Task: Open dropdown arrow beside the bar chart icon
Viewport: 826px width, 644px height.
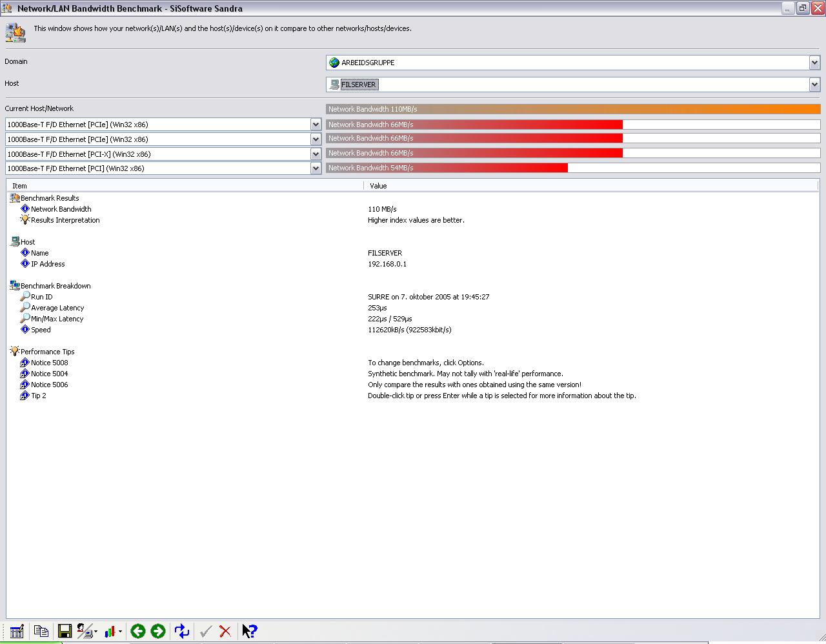Action: tap(120, 632)
